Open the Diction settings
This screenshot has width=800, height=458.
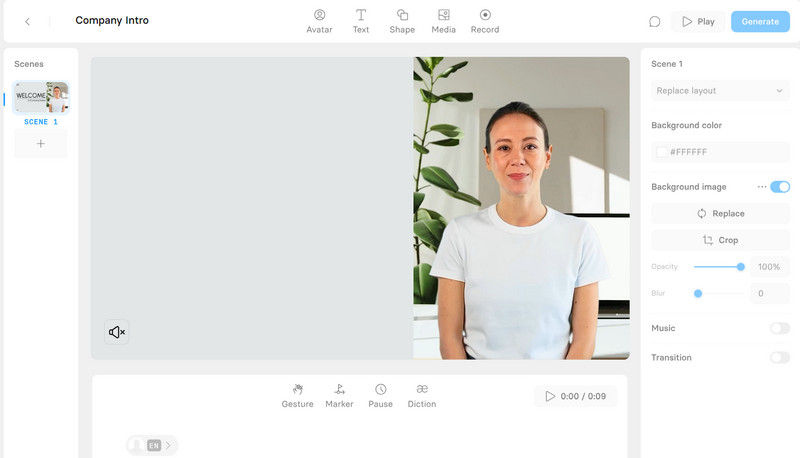pos(422,396)
